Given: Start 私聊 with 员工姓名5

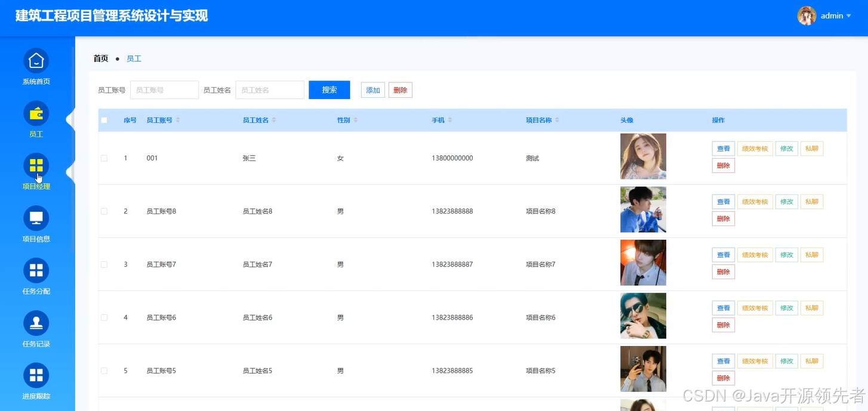Looking at the screenshot, I should 812,361.
